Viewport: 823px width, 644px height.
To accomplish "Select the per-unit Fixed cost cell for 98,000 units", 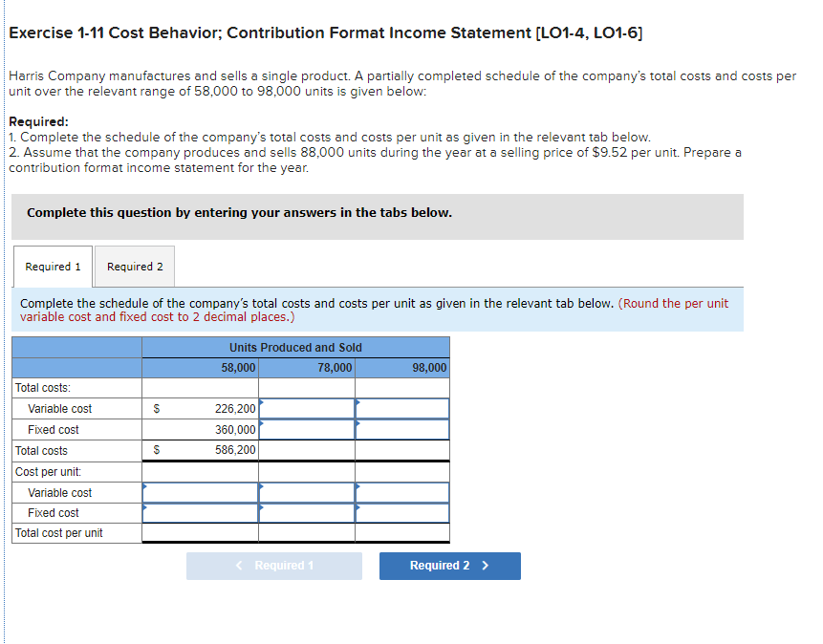I will pos(402,513).
